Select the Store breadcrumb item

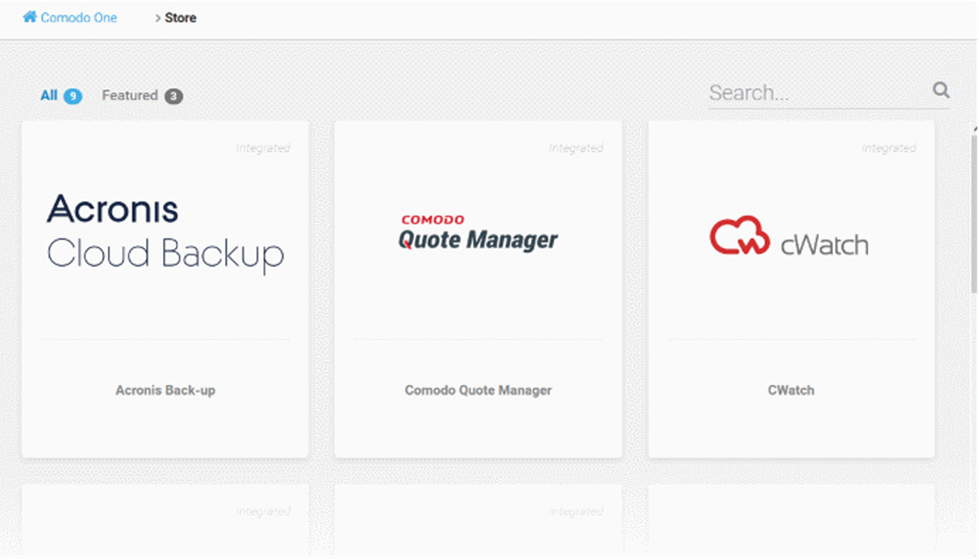180,18
